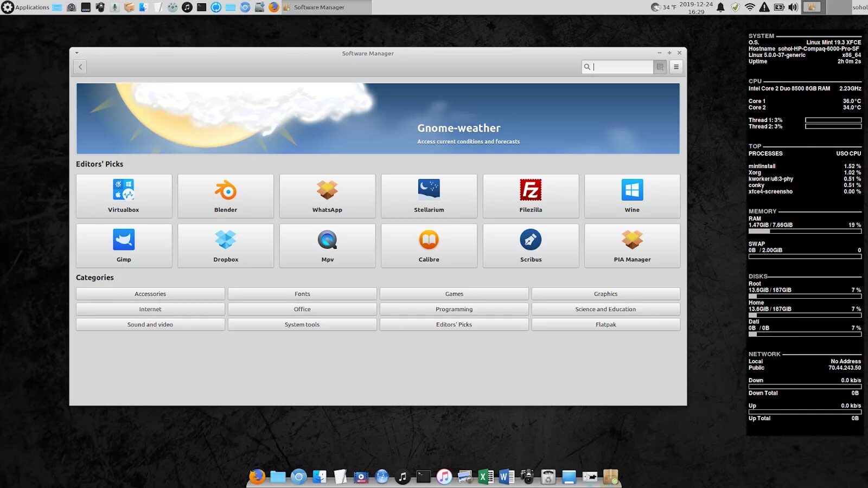
Task: Open Finder-style file manager in the dock
Action: pyautogui.click(x=320, y=477)
